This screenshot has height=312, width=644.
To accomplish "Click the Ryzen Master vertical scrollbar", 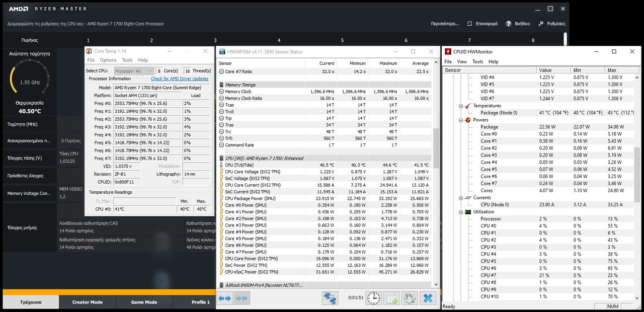I will pyautogui.click(x=566, y=40).
